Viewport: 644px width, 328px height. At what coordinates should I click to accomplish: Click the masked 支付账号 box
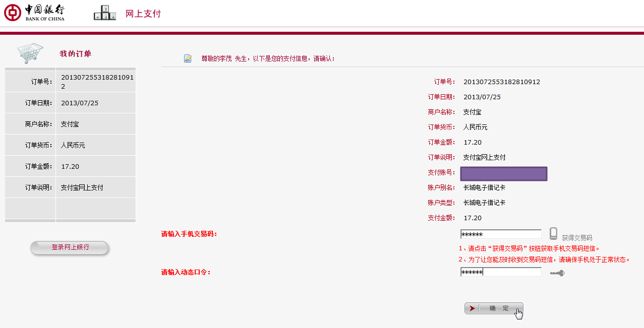click(504, 174)
